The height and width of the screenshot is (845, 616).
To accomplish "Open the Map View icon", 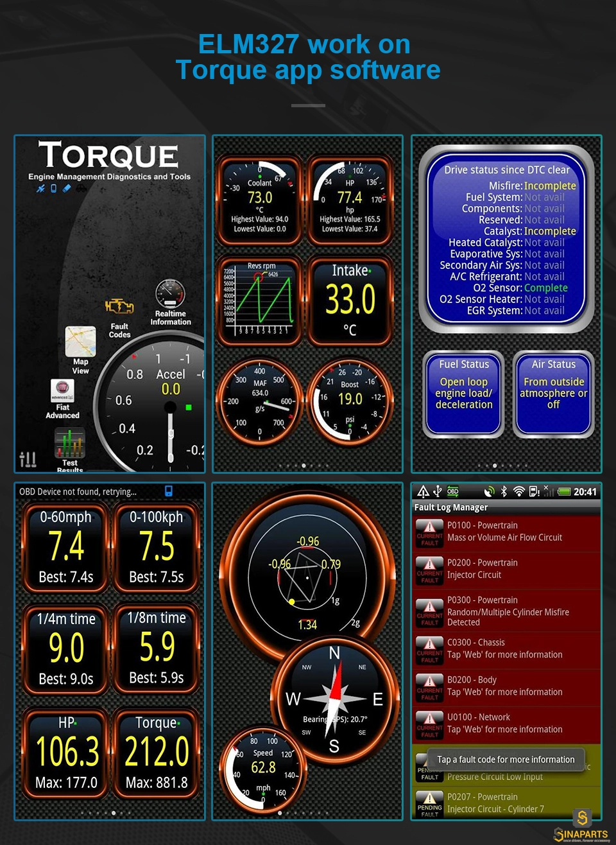I will click(x=80, y=341).
